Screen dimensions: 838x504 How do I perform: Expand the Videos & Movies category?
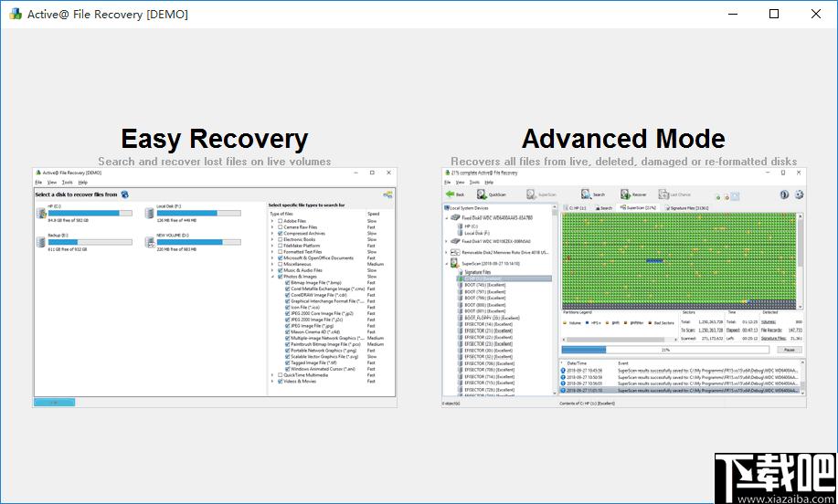[x=272, y=381]
